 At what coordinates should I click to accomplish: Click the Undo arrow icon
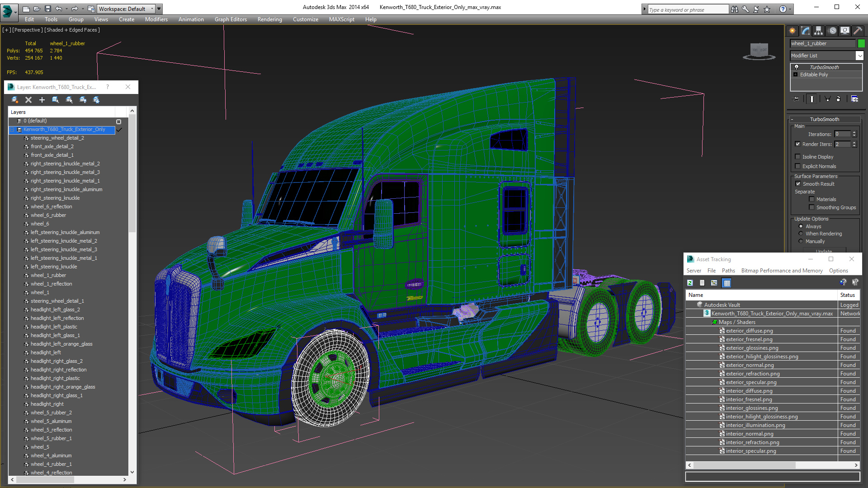point(58,9)
